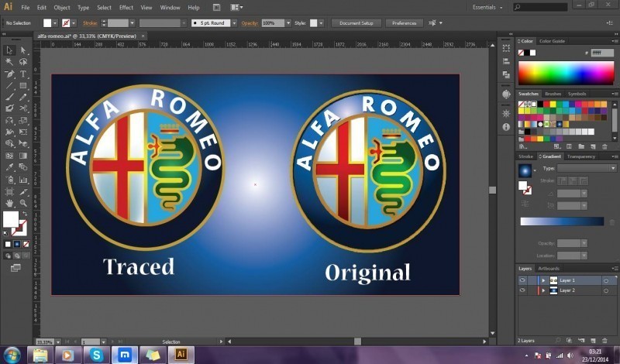Open the 5 pt. Round brush dropdown
This screenshot has width=620, height=364.
coord(235,23)
